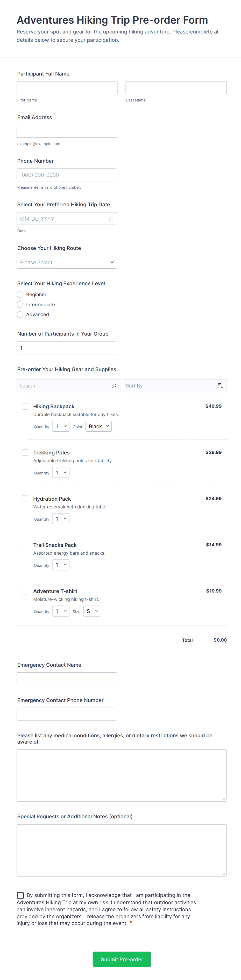Tick the Trekking Poles checkbox

click(25, 453)
